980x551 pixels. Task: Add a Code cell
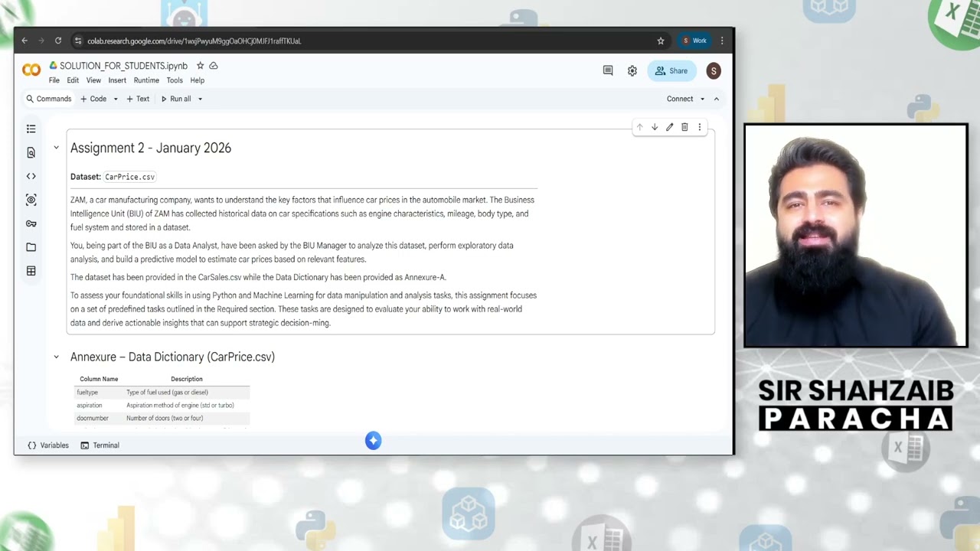click(x=93, y=99)
